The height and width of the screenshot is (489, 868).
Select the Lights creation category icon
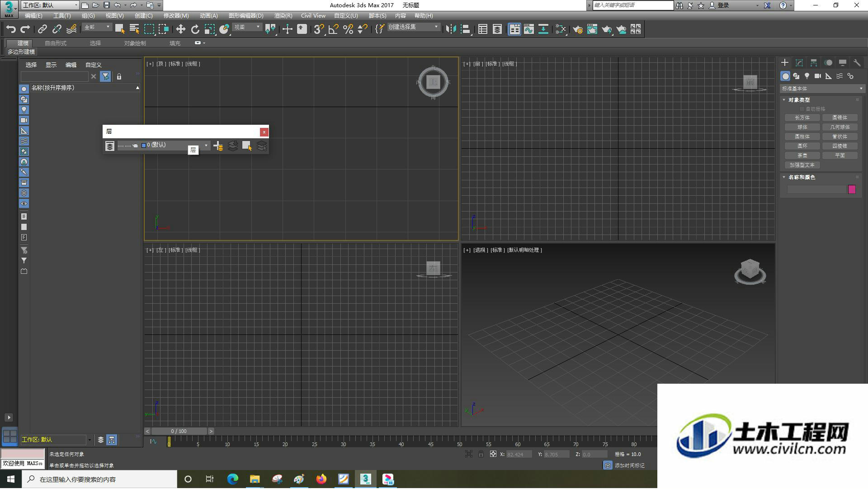point(807,76)
